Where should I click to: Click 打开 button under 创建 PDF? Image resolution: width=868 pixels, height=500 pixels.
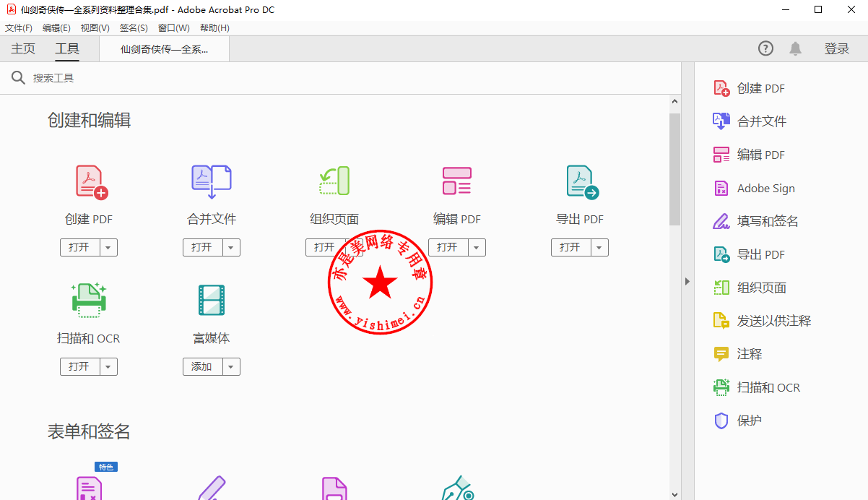click(x=79, y=247)
